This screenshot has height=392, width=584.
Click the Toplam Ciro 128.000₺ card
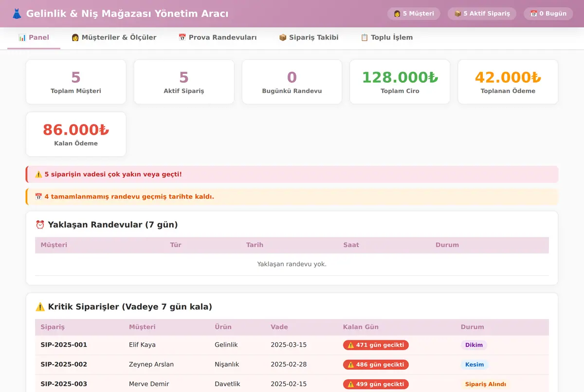pyautogui.click(x=400, y=82)
